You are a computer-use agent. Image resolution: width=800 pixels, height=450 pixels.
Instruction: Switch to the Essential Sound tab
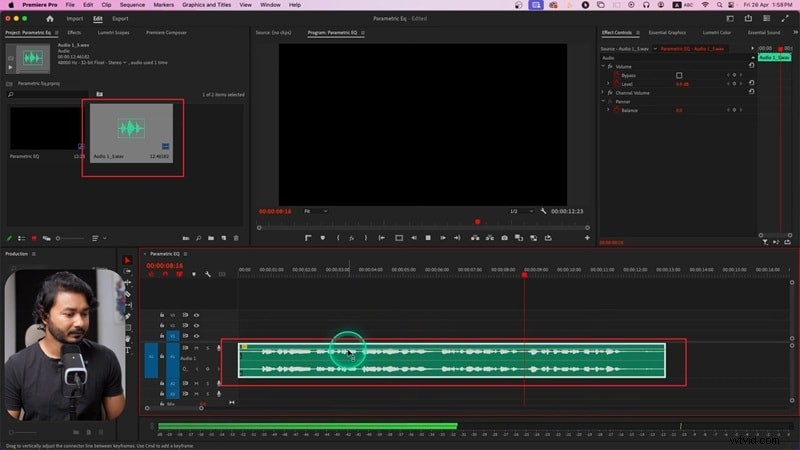click(x=764, y=33)
